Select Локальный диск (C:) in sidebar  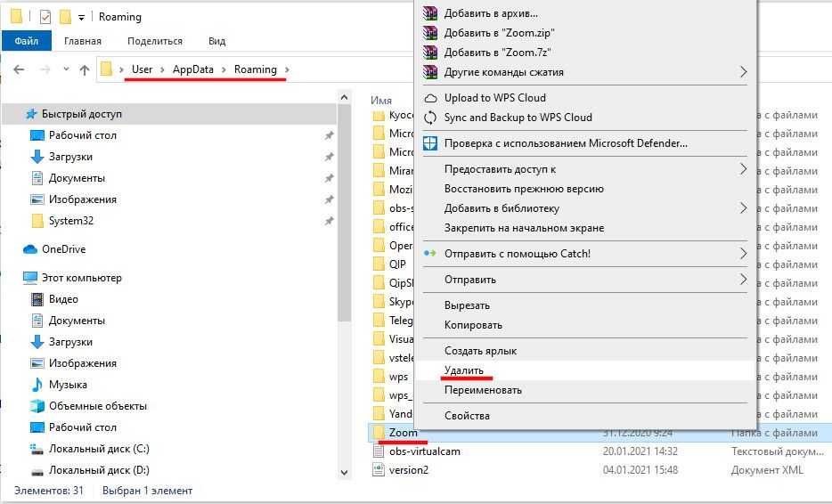point(99,449)
